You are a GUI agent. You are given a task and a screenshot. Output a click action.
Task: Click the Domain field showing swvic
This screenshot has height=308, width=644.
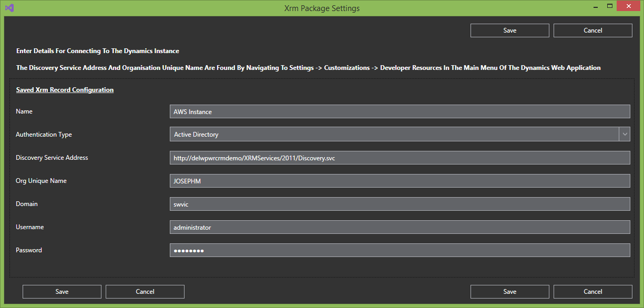click(400, 204)
